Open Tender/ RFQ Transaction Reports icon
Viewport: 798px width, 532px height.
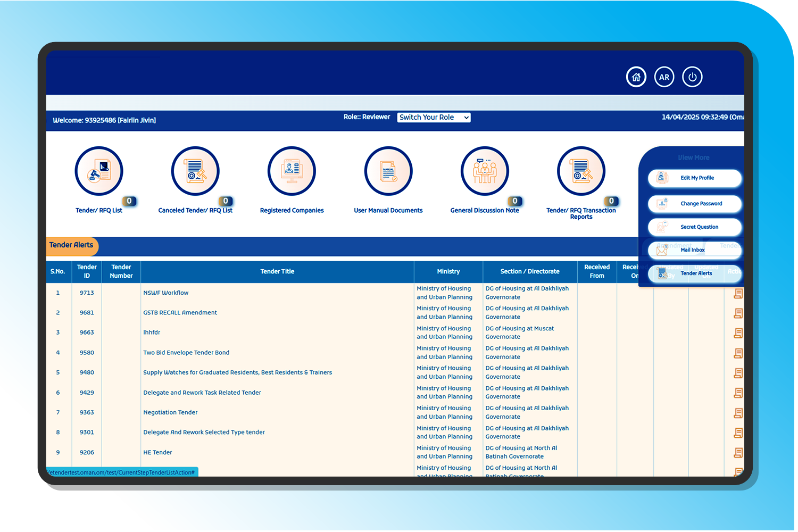click(x=581, y=171)
